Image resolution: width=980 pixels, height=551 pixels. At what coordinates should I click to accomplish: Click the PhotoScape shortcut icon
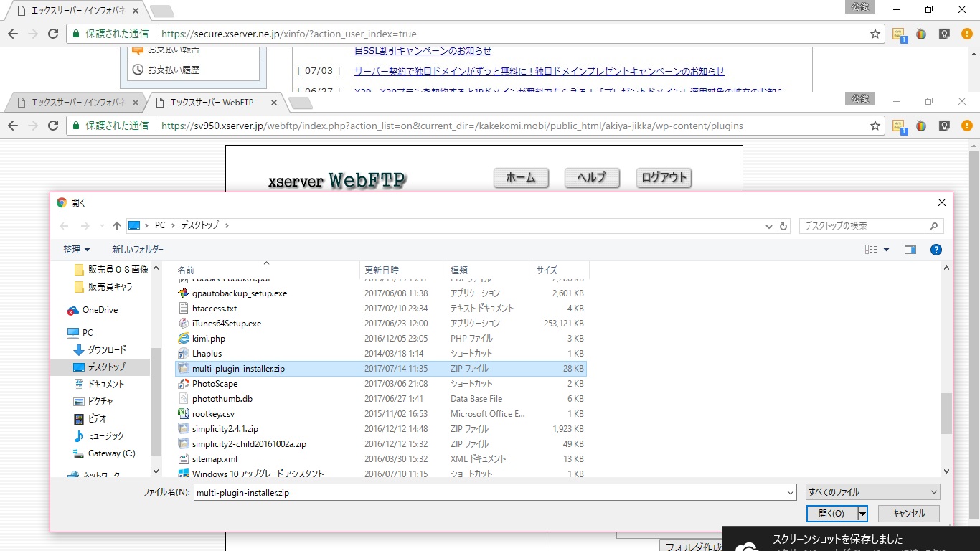pyautogui.click(x=184, y=384)
